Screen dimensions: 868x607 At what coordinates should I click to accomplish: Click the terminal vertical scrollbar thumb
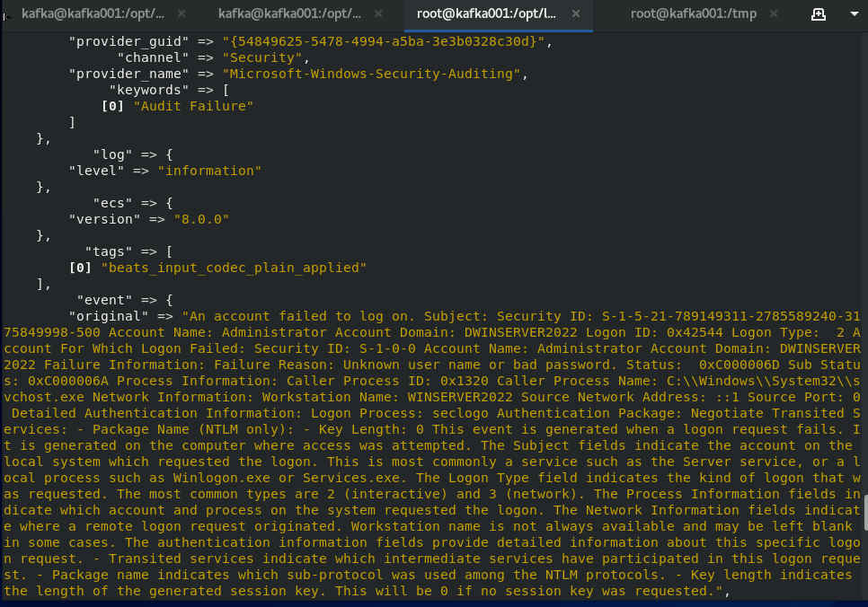pyautogui.click(x=864, y=518)
